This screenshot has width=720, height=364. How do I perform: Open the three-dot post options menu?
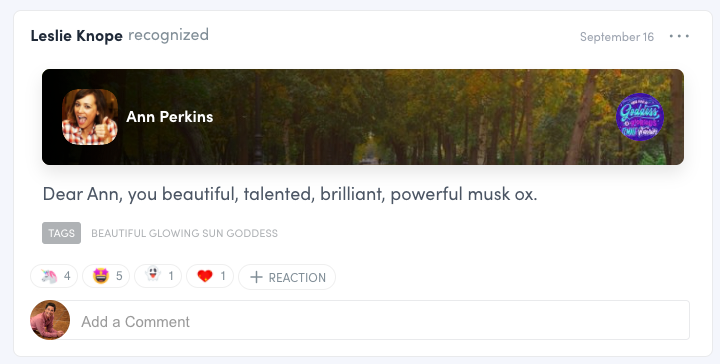pyautogui.click(x=679, y=36)
